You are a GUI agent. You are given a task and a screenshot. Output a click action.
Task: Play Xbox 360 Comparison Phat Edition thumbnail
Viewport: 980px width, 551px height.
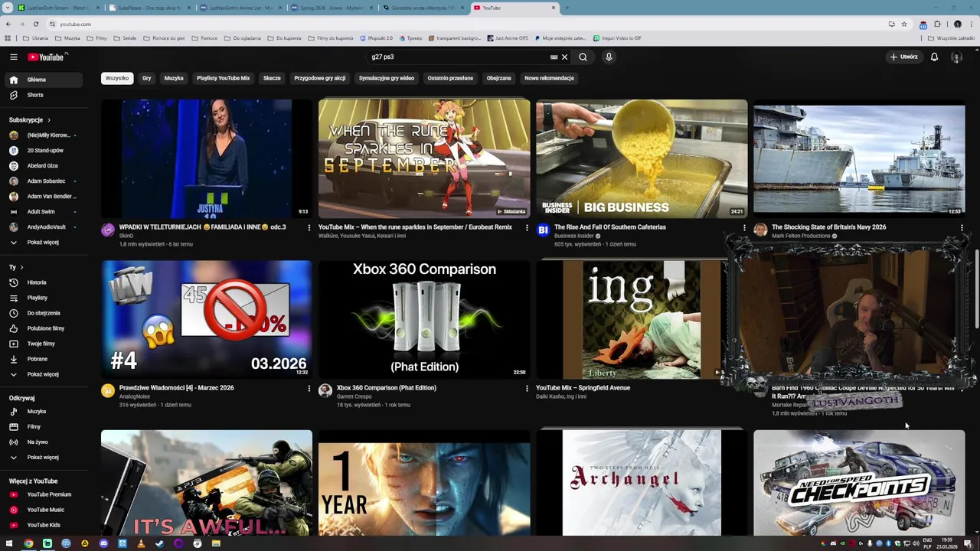point(424,319)
